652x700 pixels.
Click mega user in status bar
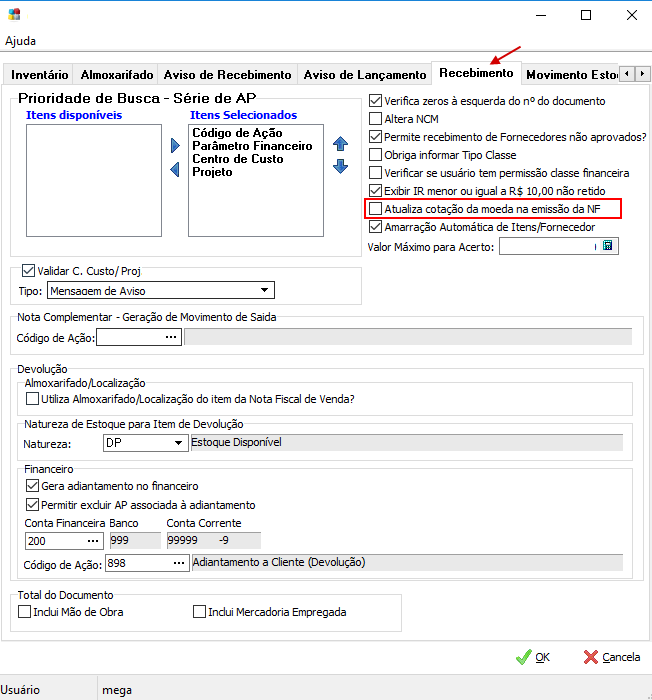[x=117, y=690]
